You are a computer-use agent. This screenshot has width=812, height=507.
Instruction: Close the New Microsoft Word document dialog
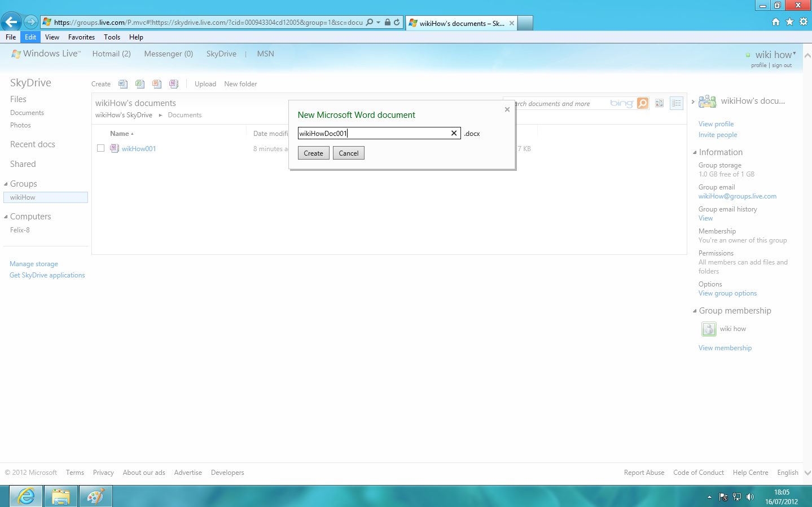tap(507, 109)
